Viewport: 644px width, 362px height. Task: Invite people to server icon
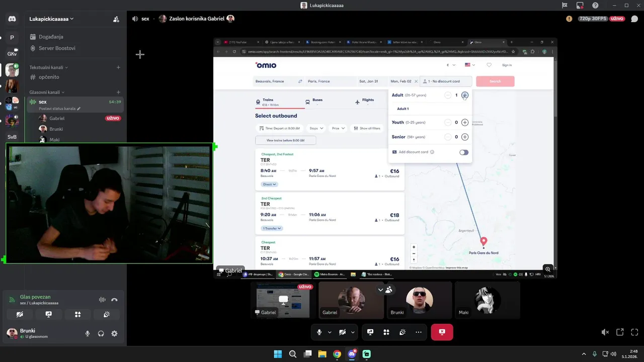coord(116,19)
